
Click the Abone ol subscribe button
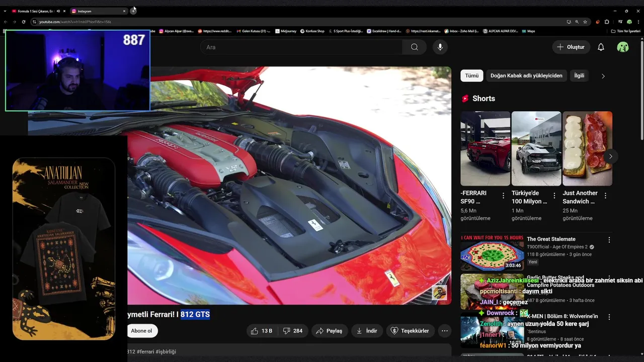[142, 331]
